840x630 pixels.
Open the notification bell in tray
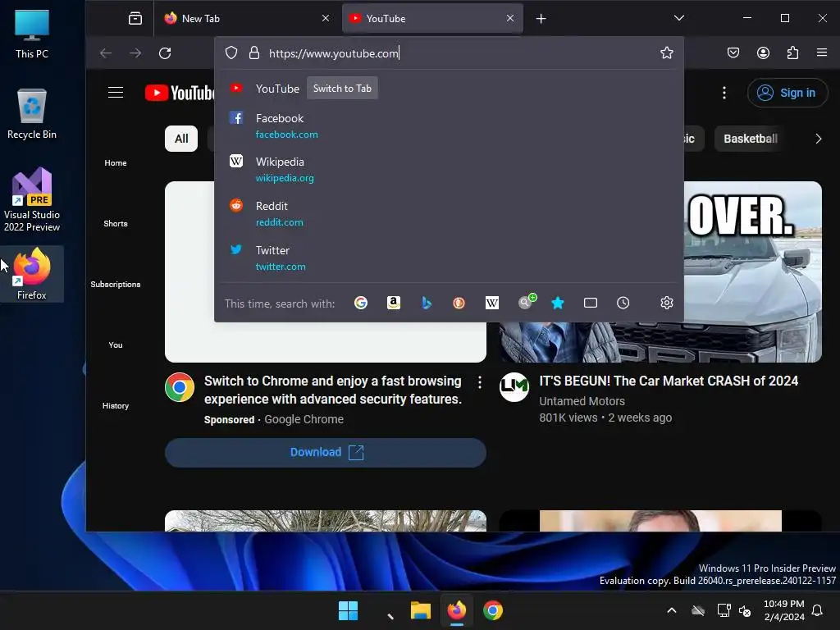(818, 610)
